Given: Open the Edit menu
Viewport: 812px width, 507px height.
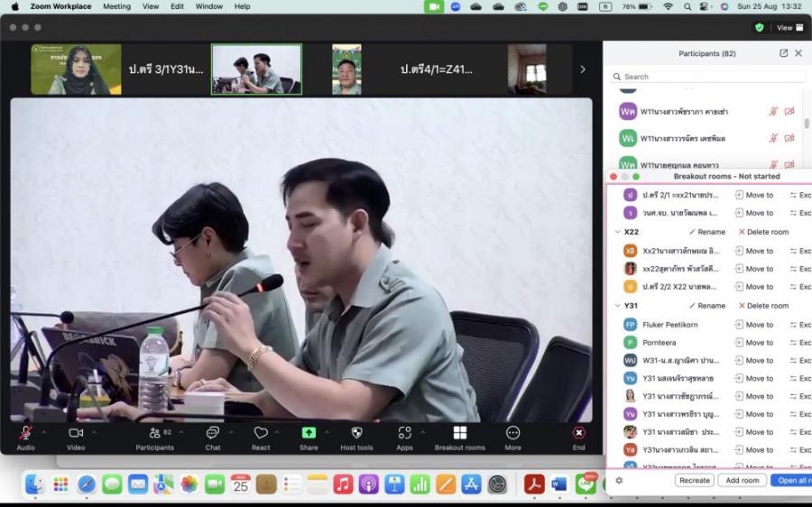Looking at the screenshot, I should 177,6.
